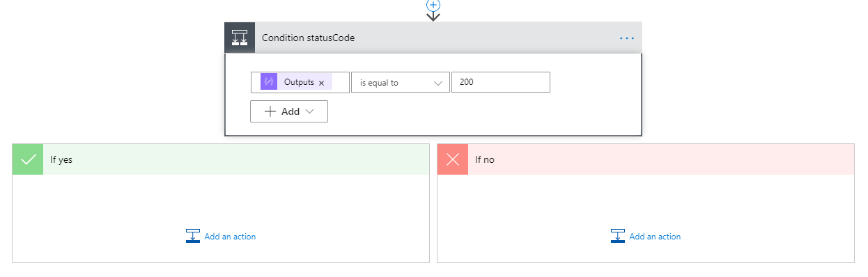The width and height of the screenshot is (868, 277).
Task: Click the If yes branch header
Action: (x=221, y=159)
